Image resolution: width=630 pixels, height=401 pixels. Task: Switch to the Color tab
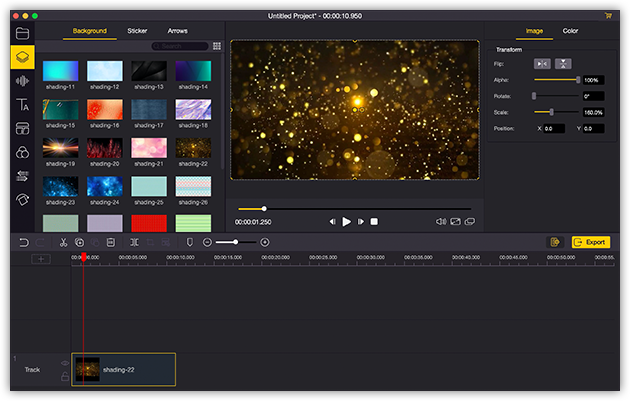(x=570, y=31)
